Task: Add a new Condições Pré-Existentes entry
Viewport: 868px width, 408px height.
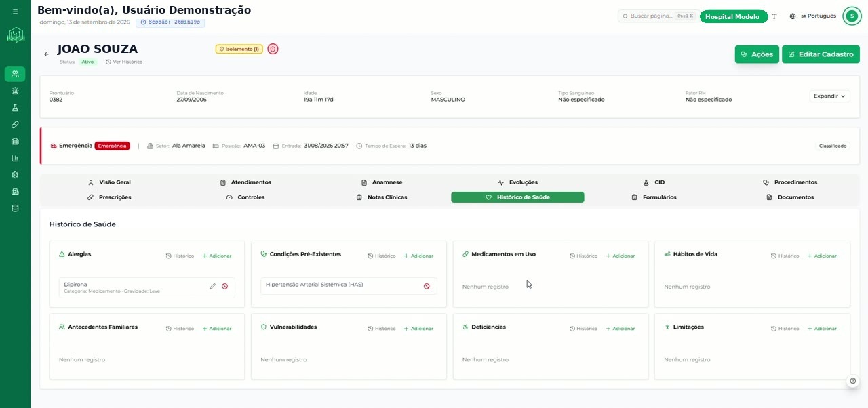Action: 418,256
